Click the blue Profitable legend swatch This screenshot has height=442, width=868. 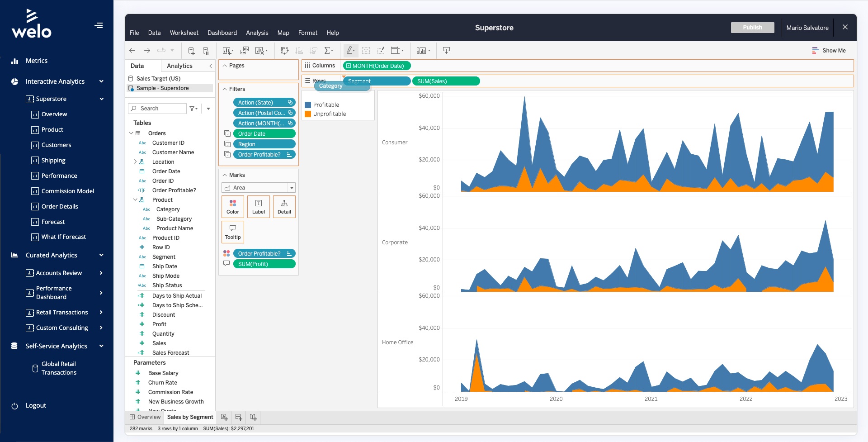[x=308, y=105]
